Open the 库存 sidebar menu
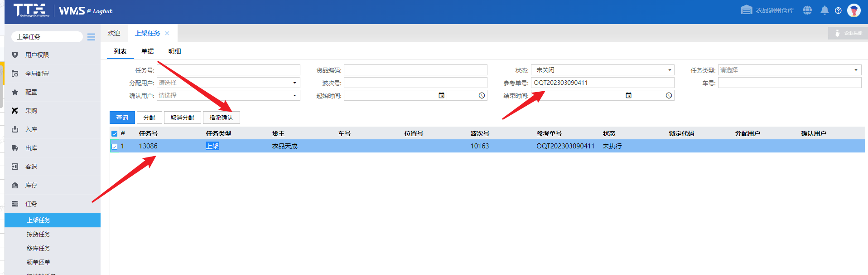The height and width of the screenshot is (275, 868). pyautogui.click(x=31, y=185)
